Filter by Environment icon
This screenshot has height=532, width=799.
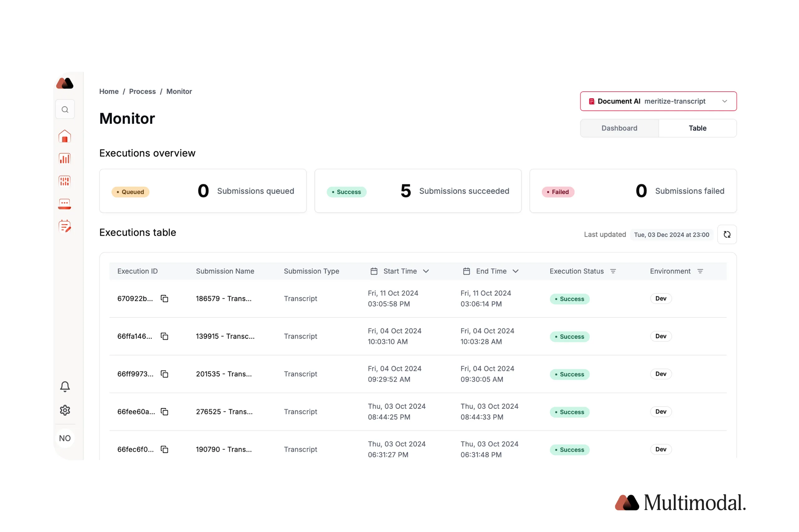pos(700,271)
